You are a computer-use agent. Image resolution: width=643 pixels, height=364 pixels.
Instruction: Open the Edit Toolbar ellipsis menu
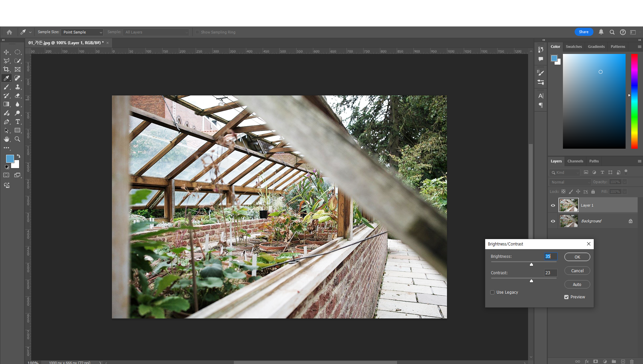[6, 148]
